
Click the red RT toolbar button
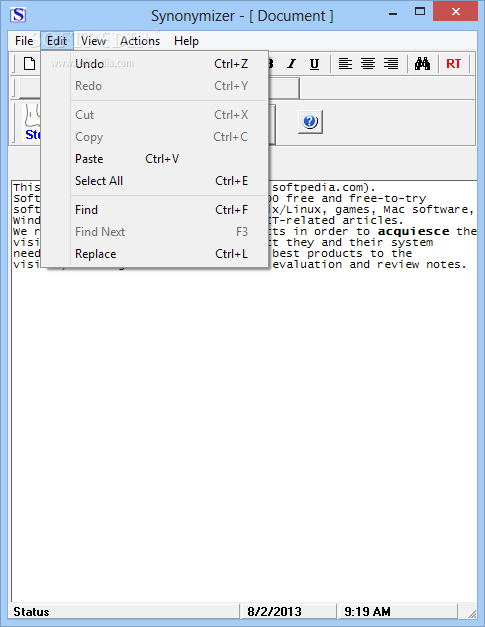tap(453, 64)
